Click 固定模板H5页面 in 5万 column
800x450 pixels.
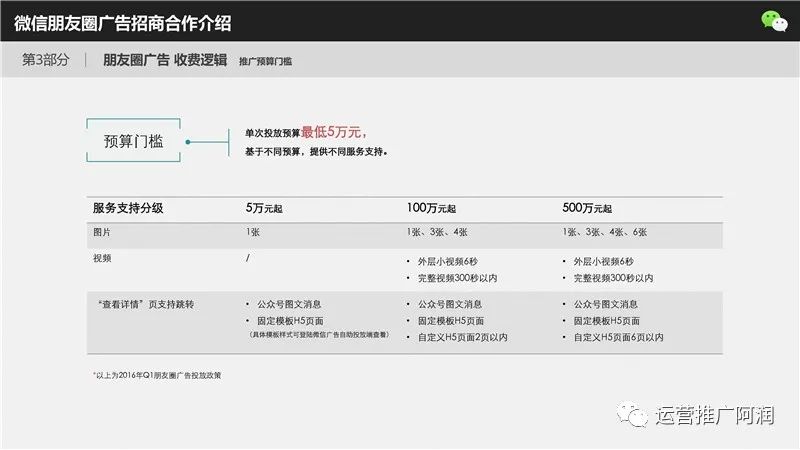(x=290, y=321)
